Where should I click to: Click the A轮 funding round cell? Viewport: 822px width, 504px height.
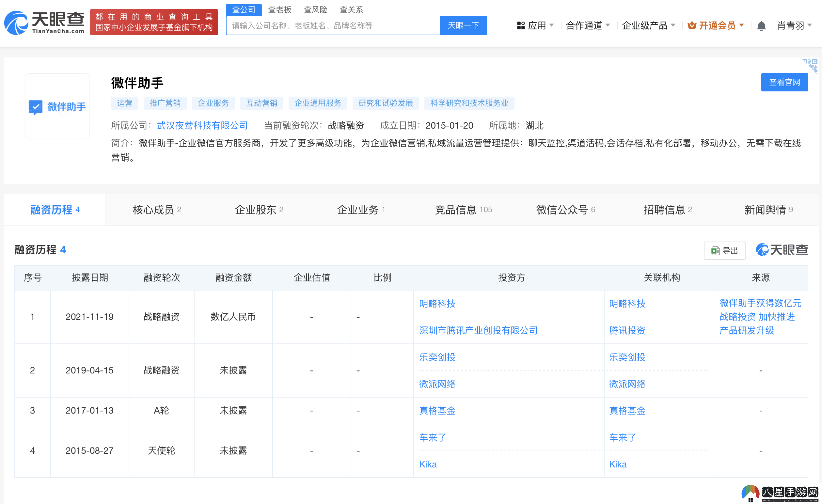coord(161,411)
